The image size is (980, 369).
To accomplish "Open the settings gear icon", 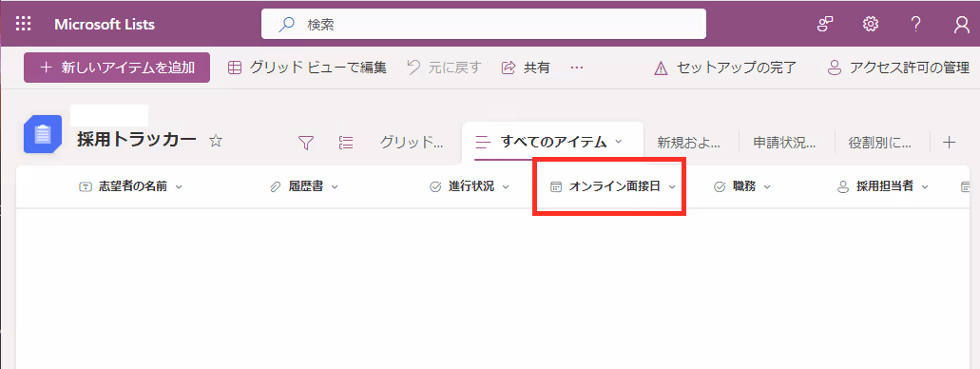I will pos(871,25).
